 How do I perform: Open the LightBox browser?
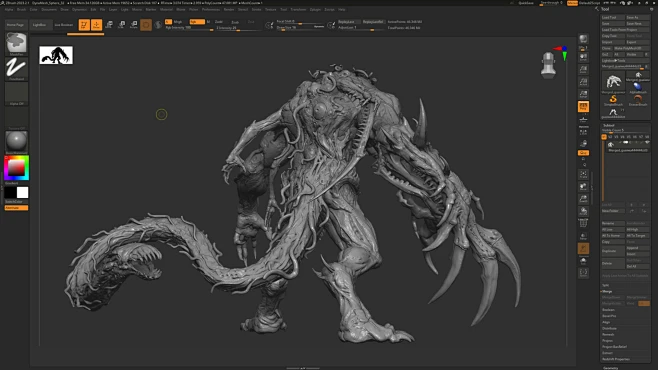pyautogui.click(x=40, y=25)
